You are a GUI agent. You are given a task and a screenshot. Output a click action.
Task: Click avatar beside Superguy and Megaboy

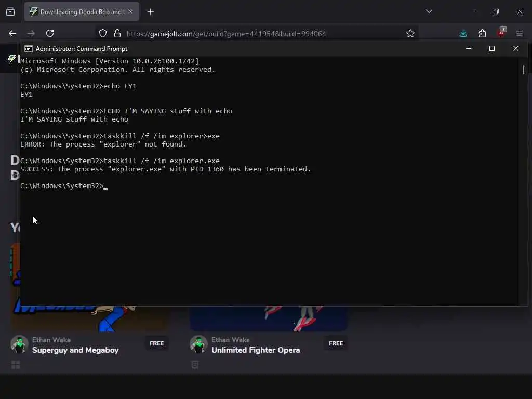point(19,344)
